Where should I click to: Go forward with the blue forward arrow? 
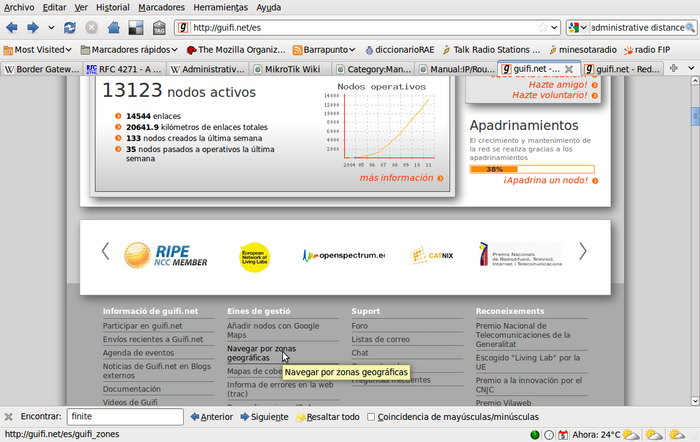coord(33,28)
